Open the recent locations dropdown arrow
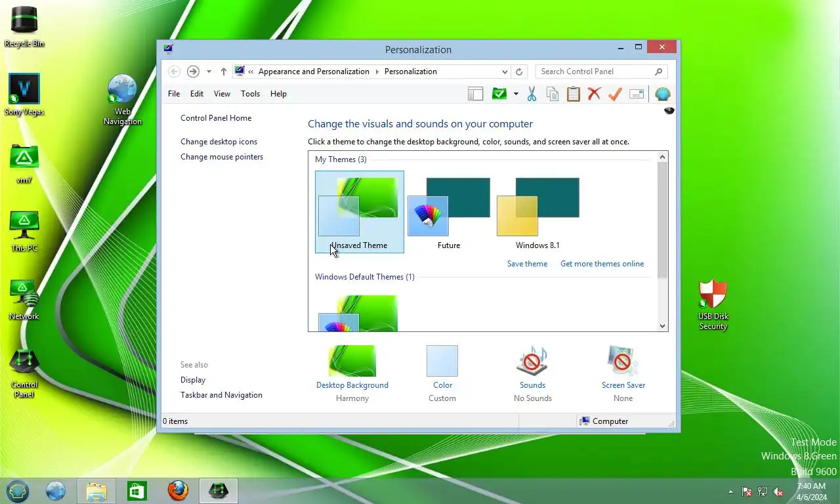Screen dimensions: 840x504 [x=209, y=72]
